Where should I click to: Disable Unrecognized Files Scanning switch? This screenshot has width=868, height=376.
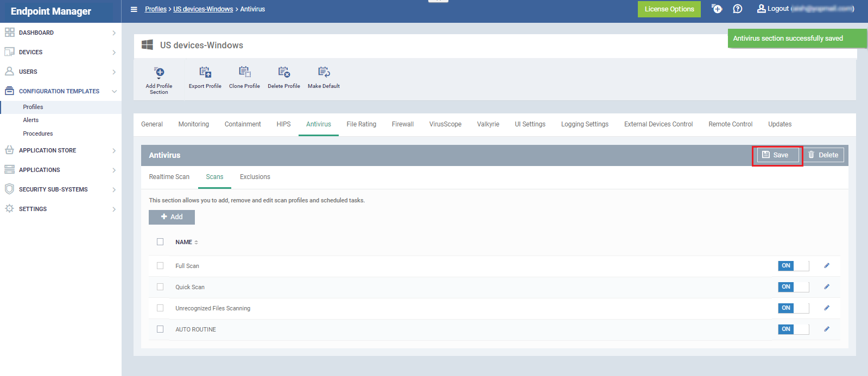click(794, 308)
